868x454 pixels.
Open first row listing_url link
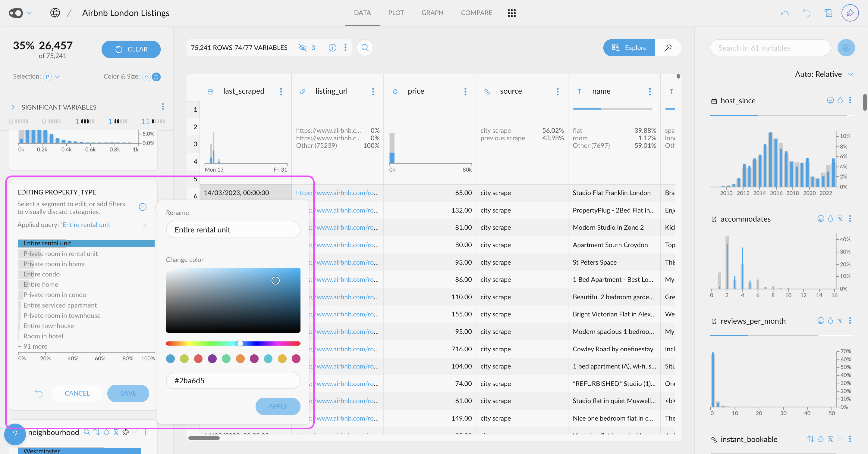[337, 193]
